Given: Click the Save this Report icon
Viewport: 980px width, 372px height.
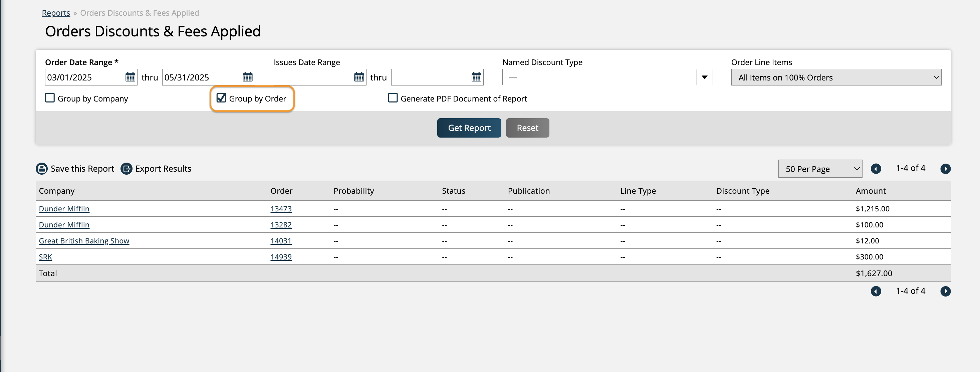Looking at the screenshot, I should [x=41, y=169].
